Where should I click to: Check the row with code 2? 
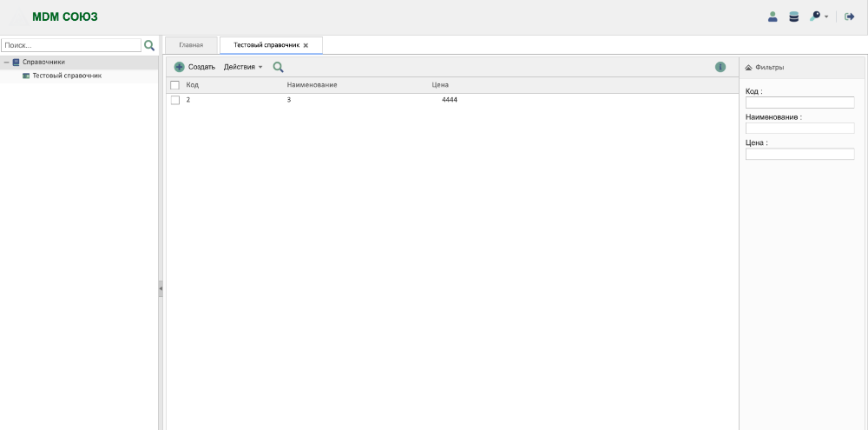(x=175, y=100)
